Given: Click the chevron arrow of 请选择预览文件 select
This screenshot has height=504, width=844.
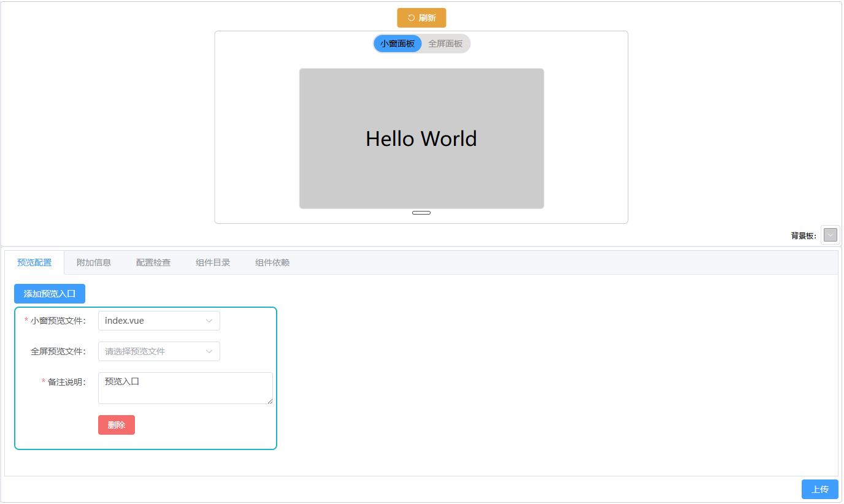Looking at the screenshot, I should [209, 351].
